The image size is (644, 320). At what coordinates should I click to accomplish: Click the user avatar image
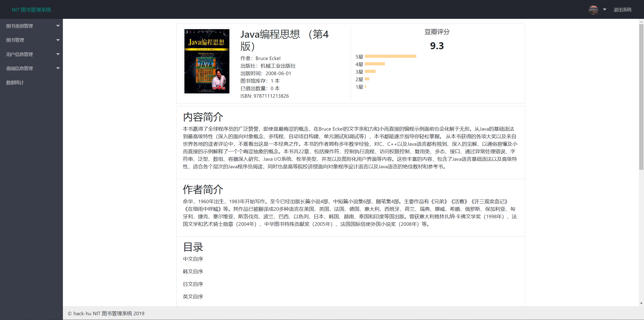pyautogui.click(x=593, y=10)
